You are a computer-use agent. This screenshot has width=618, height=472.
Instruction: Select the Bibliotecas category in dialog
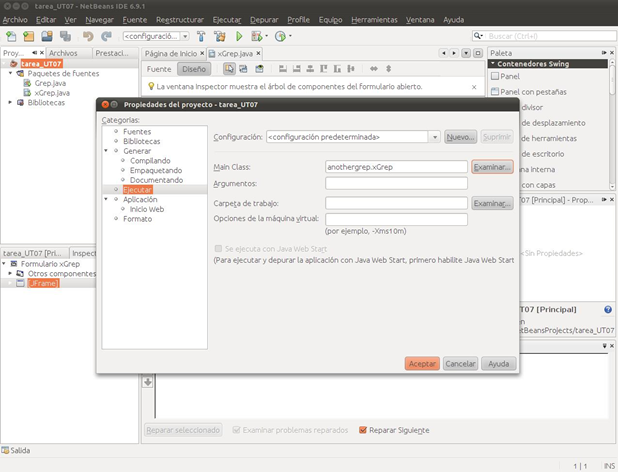pos(141,141)
